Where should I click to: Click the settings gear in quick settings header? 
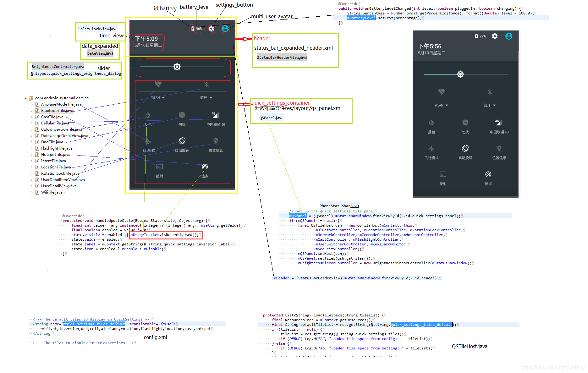(x=211, y=29)
